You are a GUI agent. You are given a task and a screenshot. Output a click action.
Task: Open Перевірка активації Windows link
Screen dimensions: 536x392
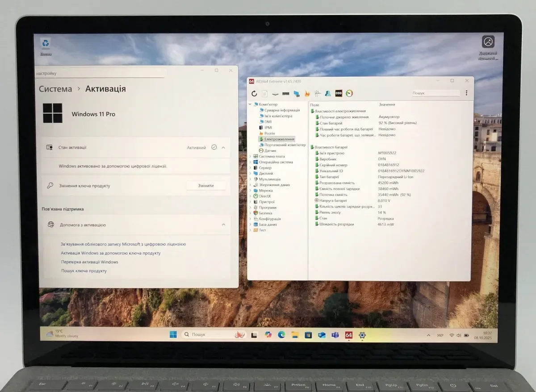click(x=90, y=262)
